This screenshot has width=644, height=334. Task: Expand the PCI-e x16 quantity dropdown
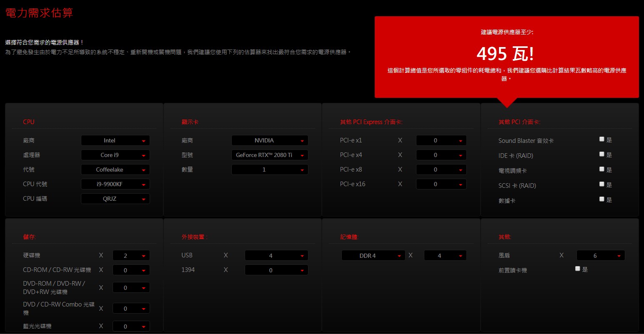(x=441, y=184)
